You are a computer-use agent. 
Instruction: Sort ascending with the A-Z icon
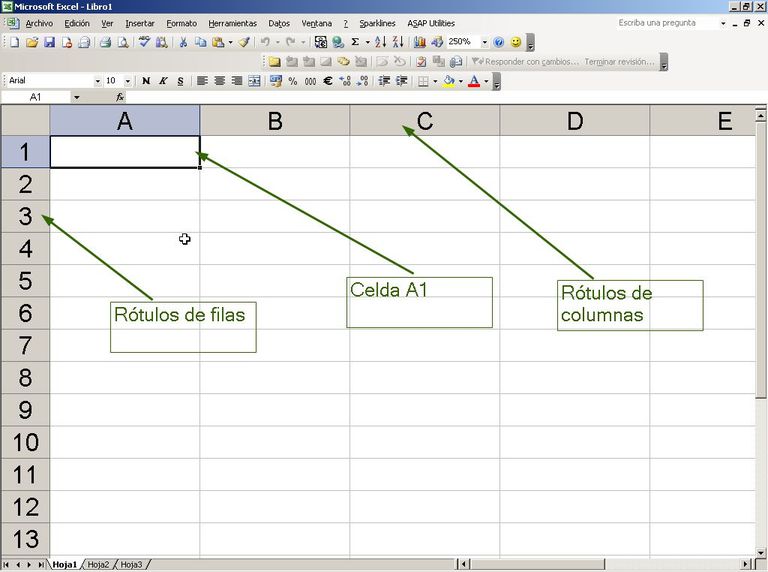(x=381, y=42)
